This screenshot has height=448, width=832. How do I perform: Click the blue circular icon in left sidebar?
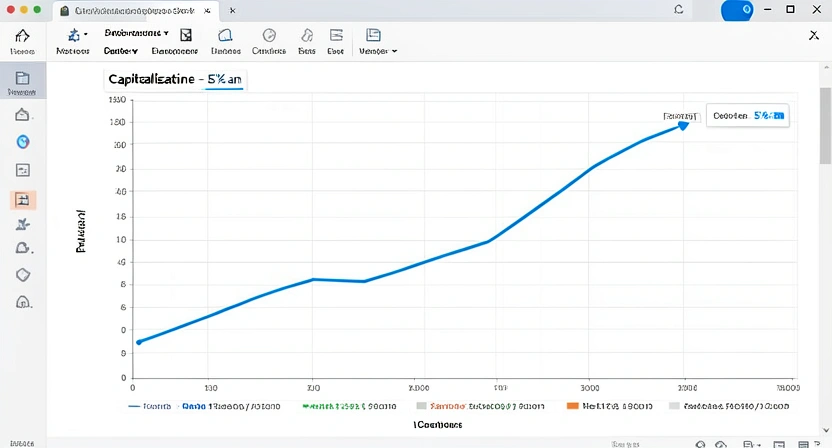(23, 141)
